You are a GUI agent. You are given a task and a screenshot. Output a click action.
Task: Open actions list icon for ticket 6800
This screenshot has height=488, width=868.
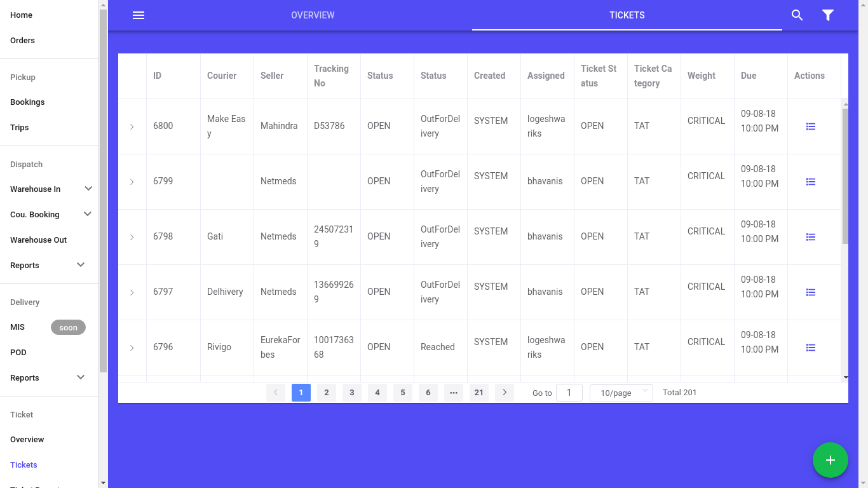tap(811, 126)
